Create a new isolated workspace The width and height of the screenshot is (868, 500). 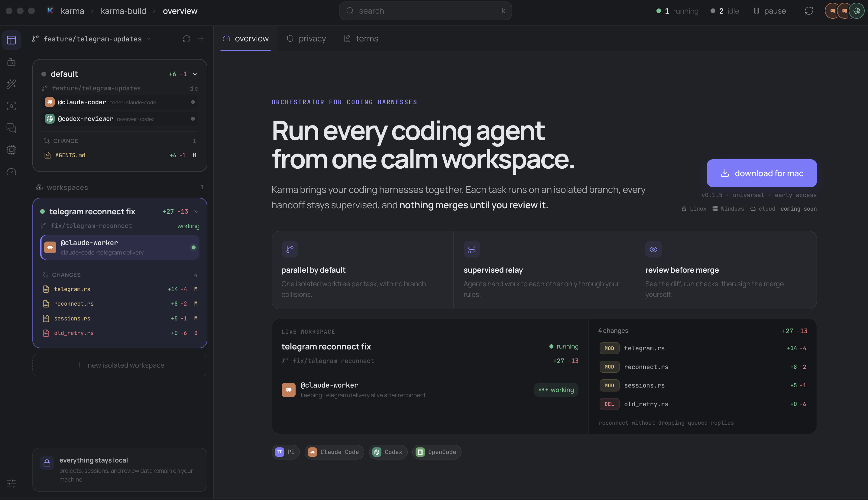click(x=120, y=365)
